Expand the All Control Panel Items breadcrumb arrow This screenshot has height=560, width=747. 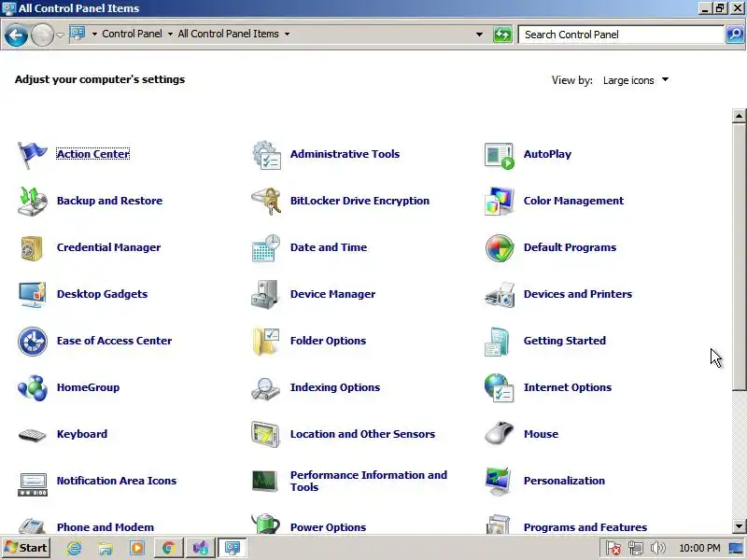(x=287, y=35)
